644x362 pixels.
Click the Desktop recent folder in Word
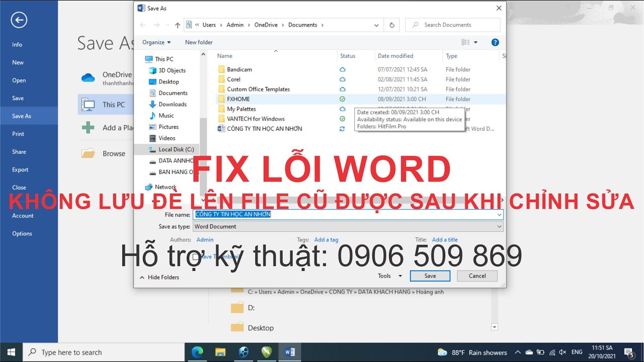click(x=253, y=328)
